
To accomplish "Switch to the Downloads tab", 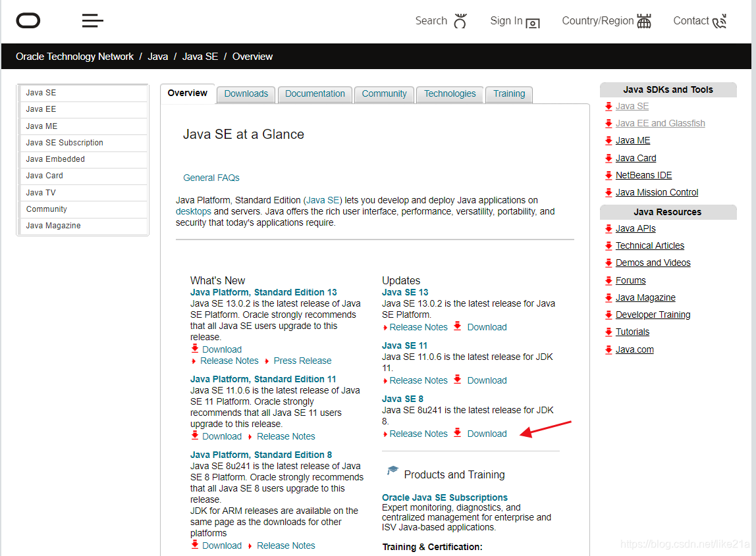I will (246, 94).
